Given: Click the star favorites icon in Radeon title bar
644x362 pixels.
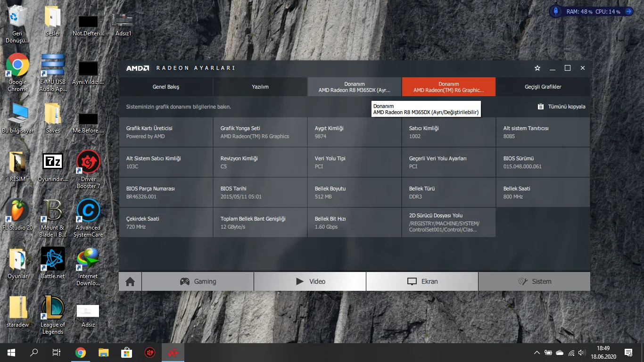Looking at the screenshot, I should pyautogui.click(x=537, y=68).
